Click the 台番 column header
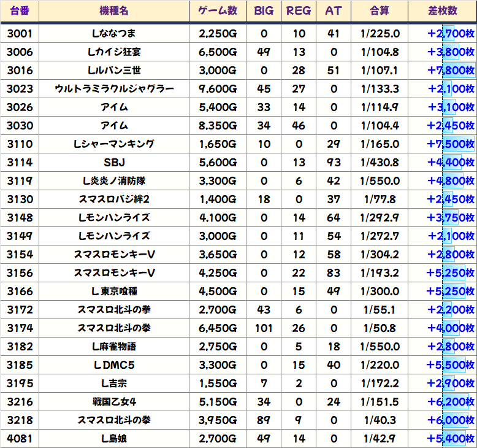Screen dimensions: 477x448 [x=20, y=11]
